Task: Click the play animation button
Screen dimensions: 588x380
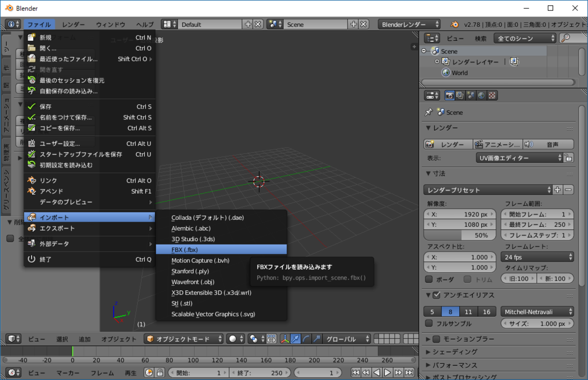Action: coord(388,372)
